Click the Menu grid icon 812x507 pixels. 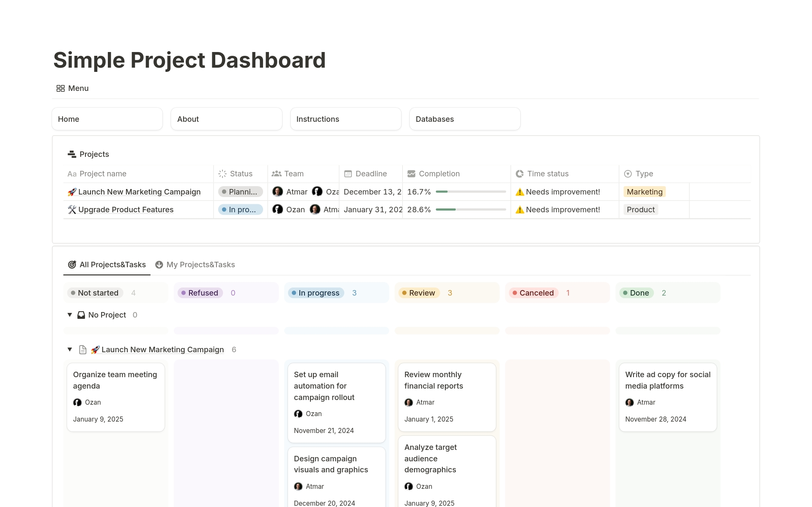click(60, 88)
